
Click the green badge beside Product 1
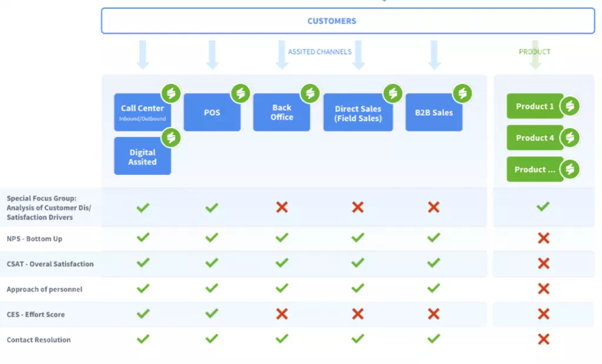point(570,106)
